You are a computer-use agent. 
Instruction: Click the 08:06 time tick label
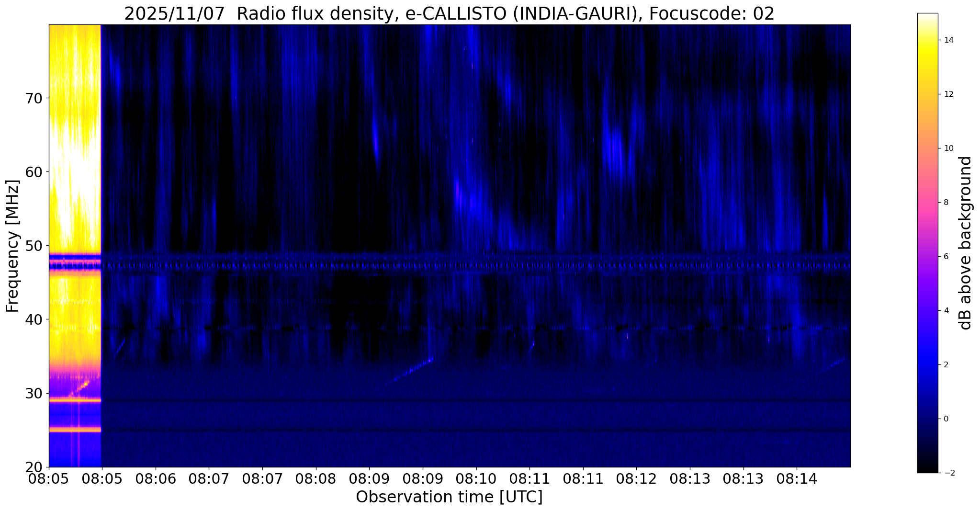(x=155, y=478)
